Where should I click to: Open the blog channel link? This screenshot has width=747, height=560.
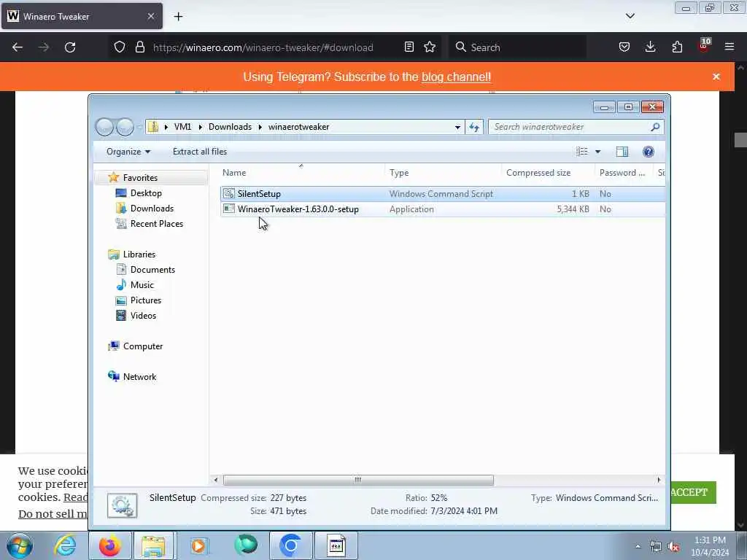456,77
